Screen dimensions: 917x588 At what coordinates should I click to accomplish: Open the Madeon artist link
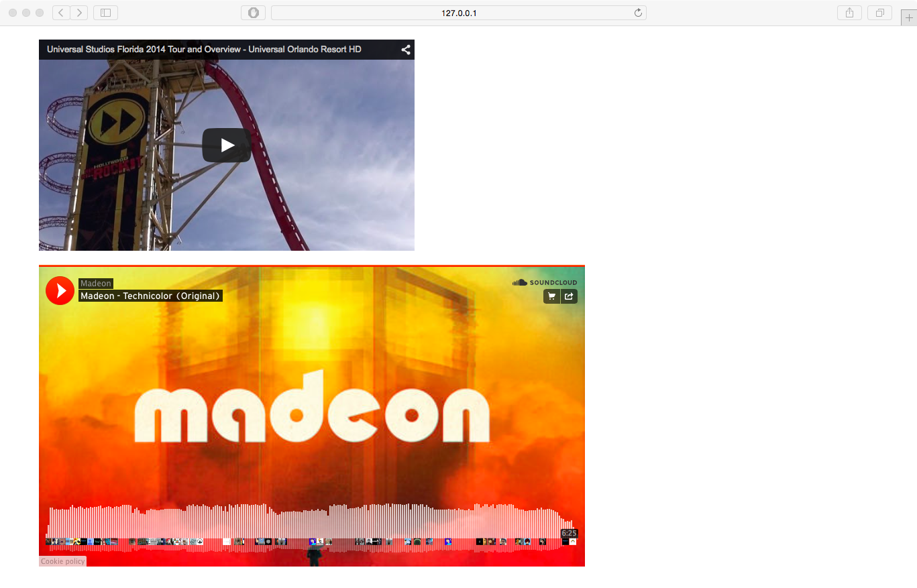pyautogui.click(x=95, y=284)
